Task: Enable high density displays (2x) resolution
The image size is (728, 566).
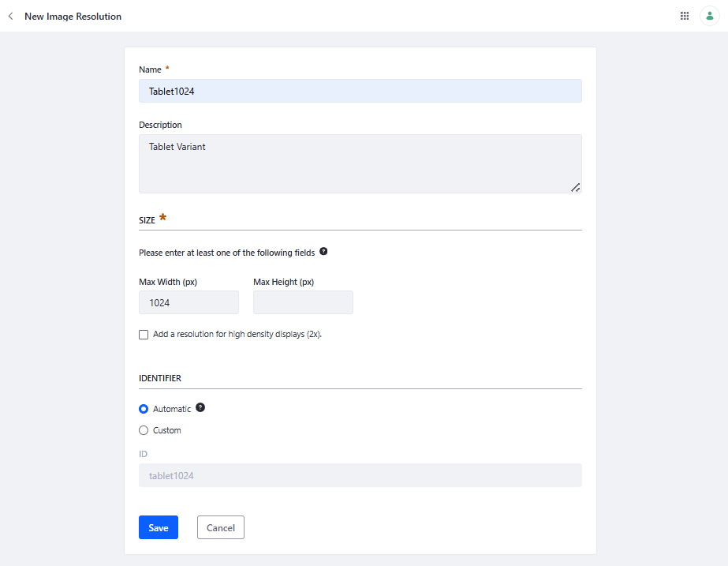Action: pyautogui.click(x=144, y=334)
